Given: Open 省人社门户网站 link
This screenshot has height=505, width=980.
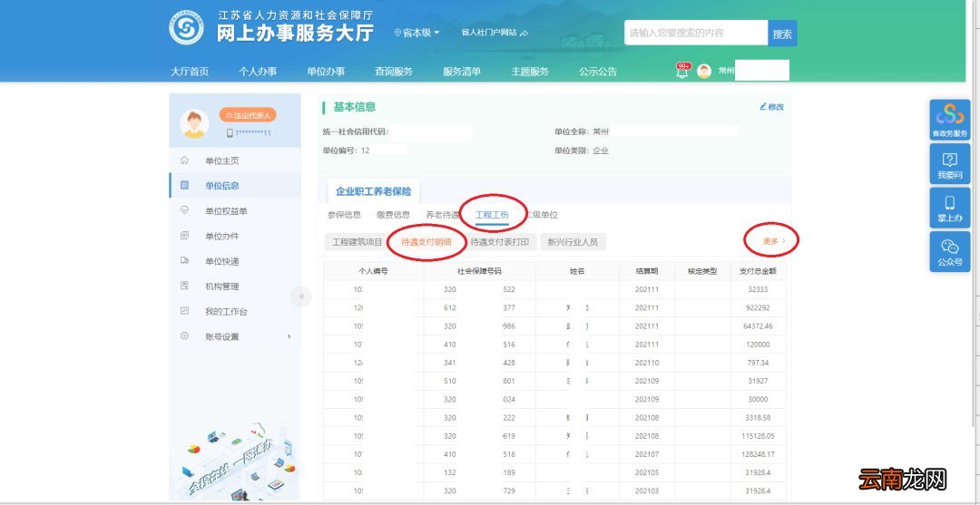Looking at the screenshot, I should point(495,33).
